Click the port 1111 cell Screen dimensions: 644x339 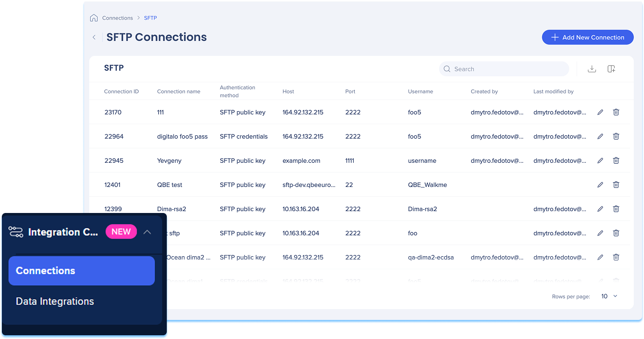point(350,160)
